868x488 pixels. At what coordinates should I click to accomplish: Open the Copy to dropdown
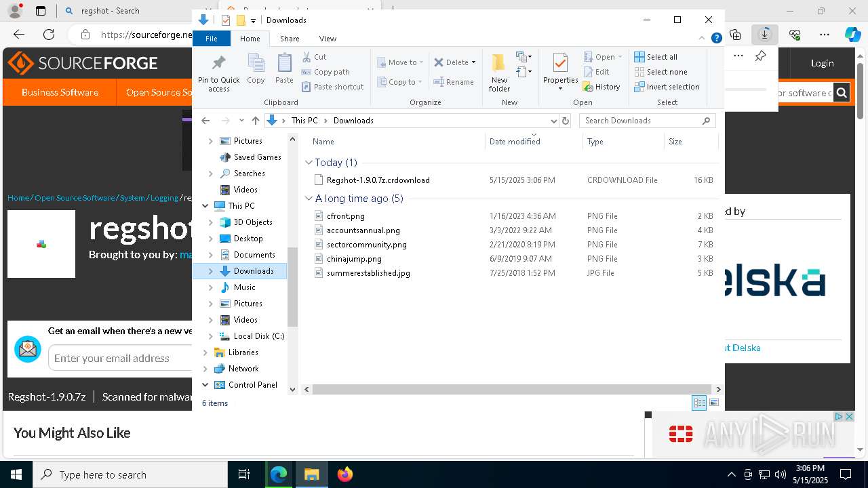[x=399, y=82]
